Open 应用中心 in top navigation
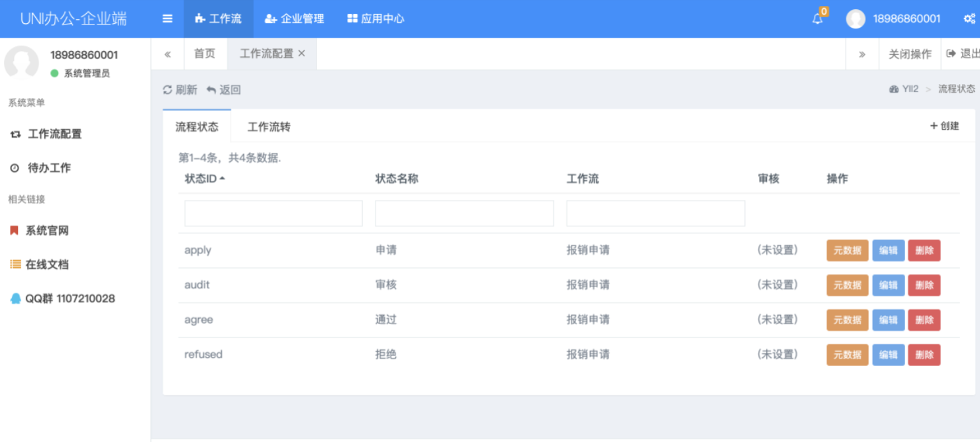 375,19
